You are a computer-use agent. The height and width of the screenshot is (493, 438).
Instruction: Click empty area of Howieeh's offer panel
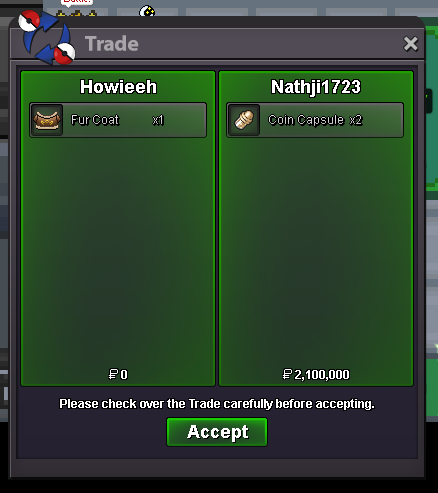click(118, 250)
